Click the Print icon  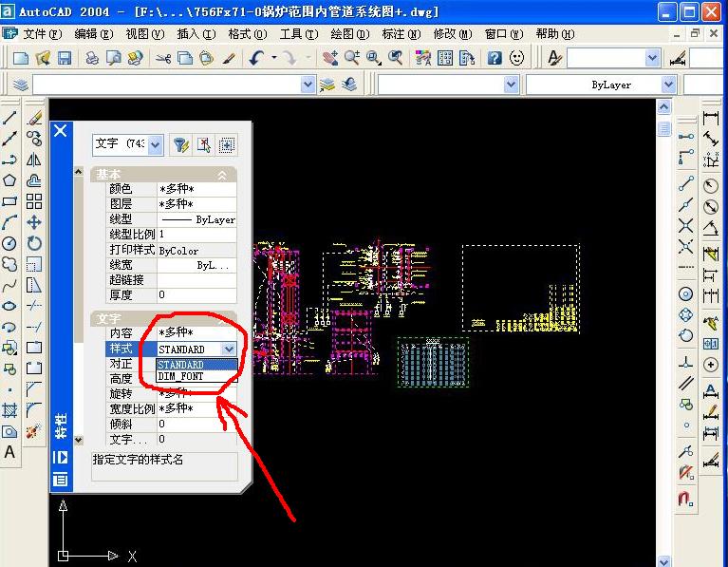tap(92, 58)
